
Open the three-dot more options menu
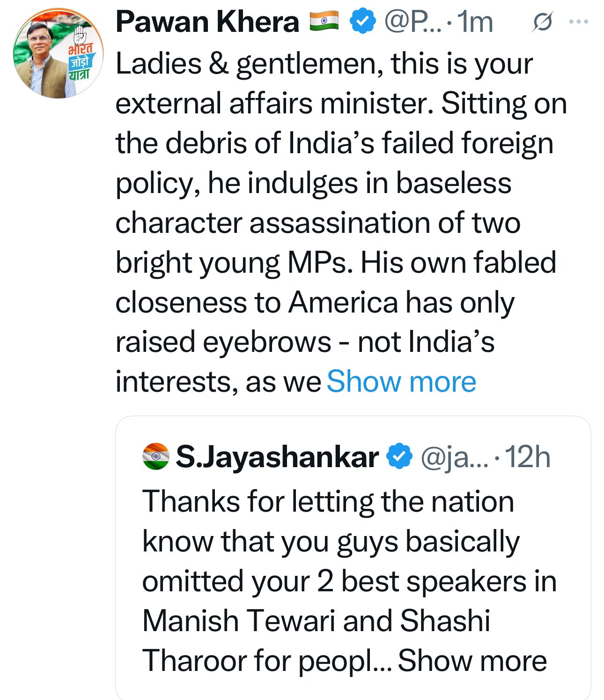point(578,22)
